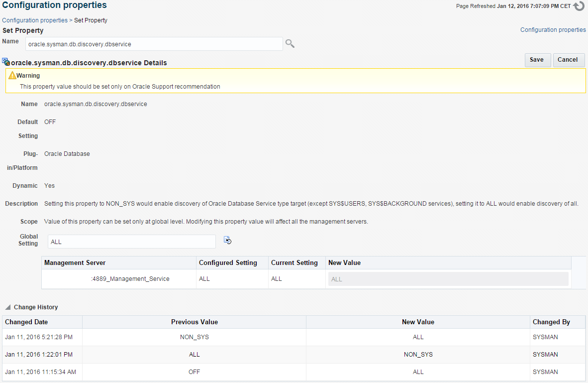This screenshot has width=588, height=383.
Task: Click the Global Setting input field
Action: click(x=132, y=242)
